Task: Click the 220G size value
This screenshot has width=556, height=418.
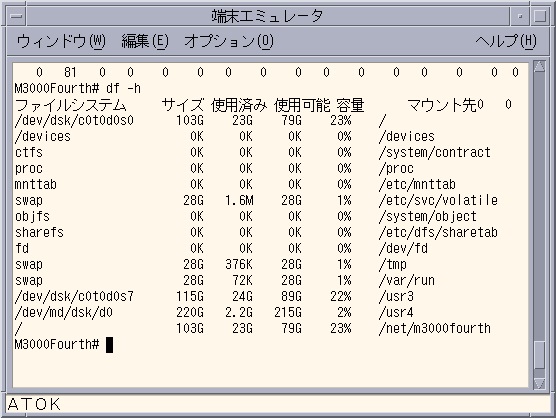Action: click(x=190, y=312)
